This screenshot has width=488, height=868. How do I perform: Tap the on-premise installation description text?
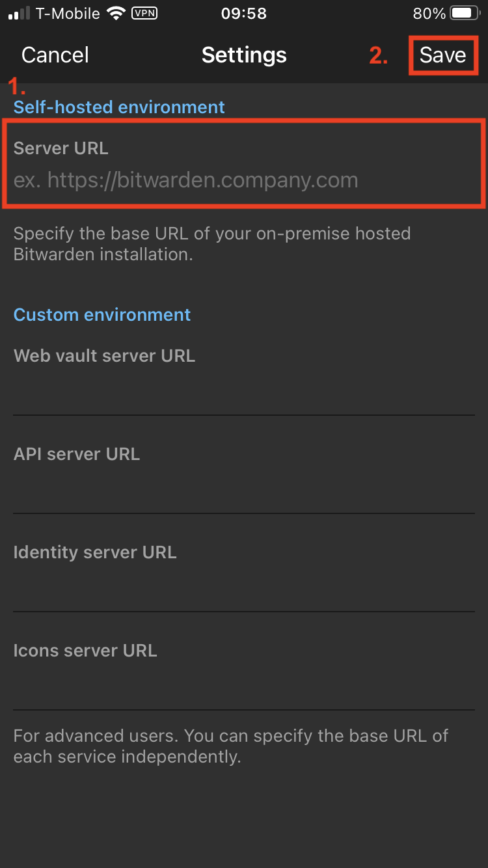coord(211,244)
